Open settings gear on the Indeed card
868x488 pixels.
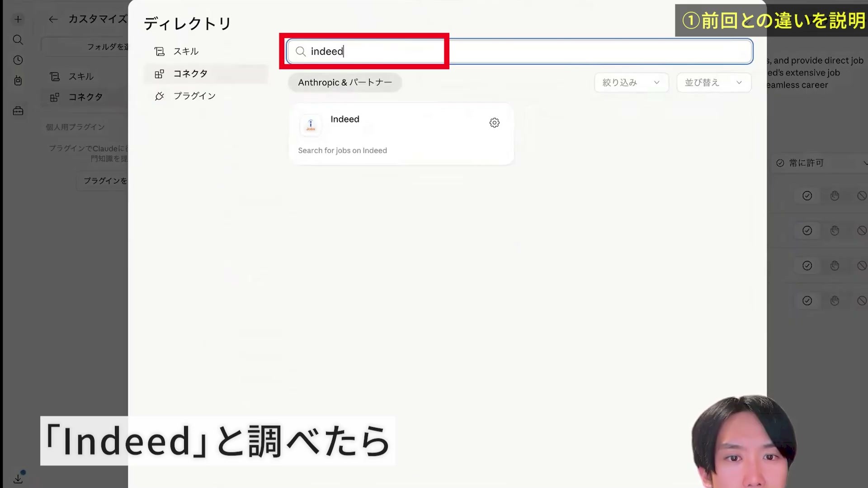pos(495,123)
